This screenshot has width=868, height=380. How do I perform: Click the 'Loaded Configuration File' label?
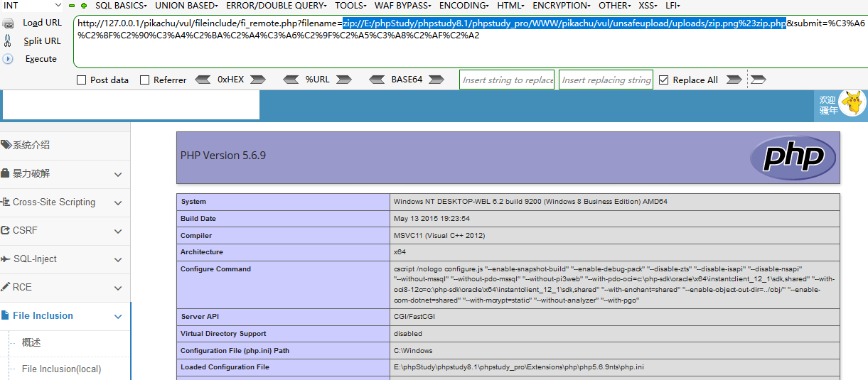225,367
